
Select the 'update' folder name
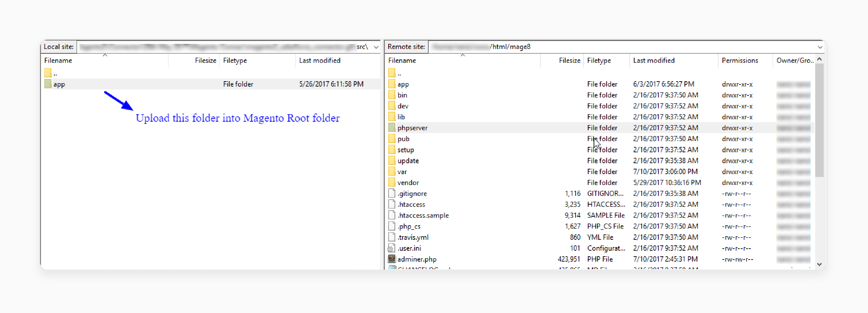tap(408, 161)
